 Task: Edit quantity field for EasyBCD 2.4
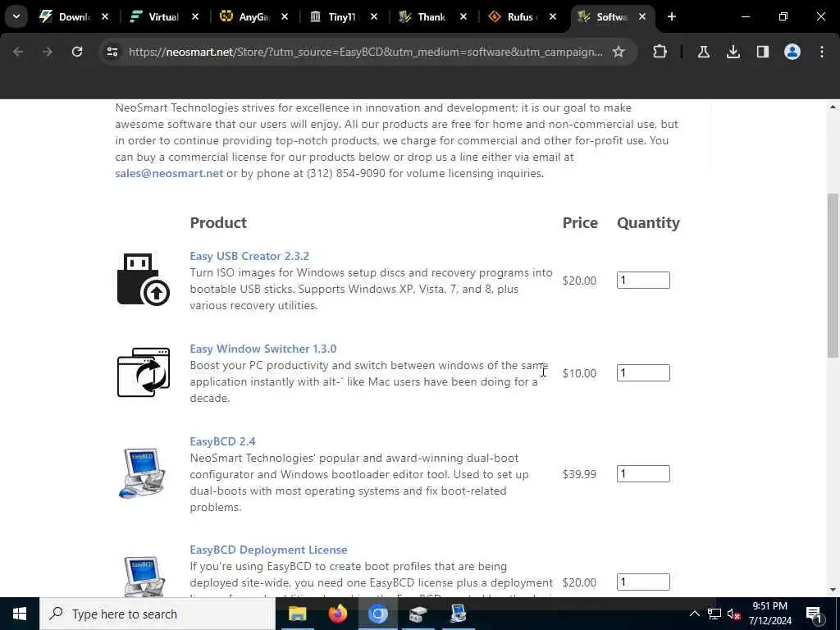coord(643,473)
